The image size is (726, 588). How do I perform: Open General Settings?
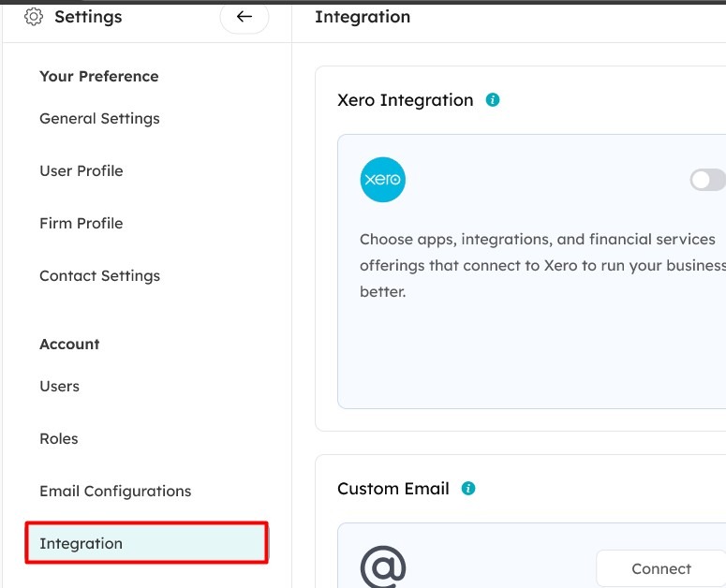(99, 118)
